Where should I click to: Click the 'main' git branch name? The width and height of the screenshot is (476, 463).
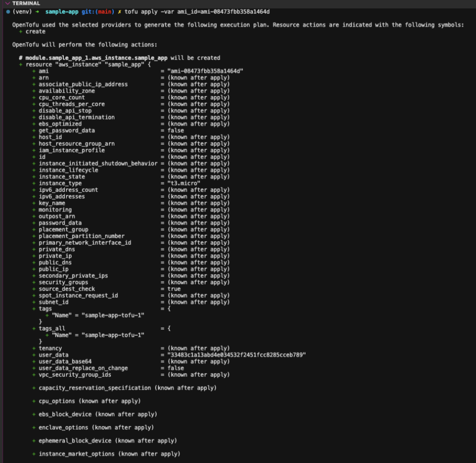pos(106,11)
